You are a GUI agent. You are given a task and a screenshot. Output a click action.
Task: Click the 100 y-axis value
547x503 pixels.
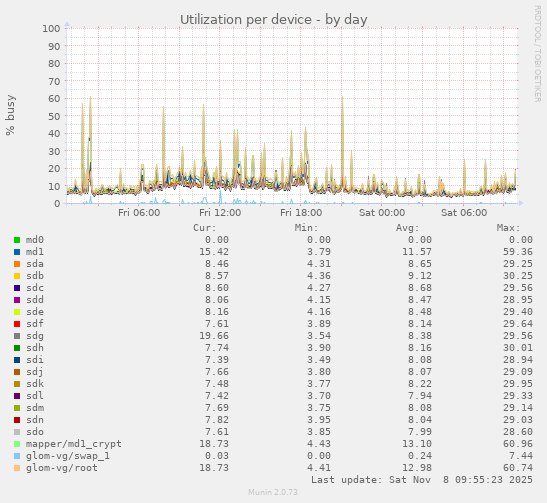[51, 29]
